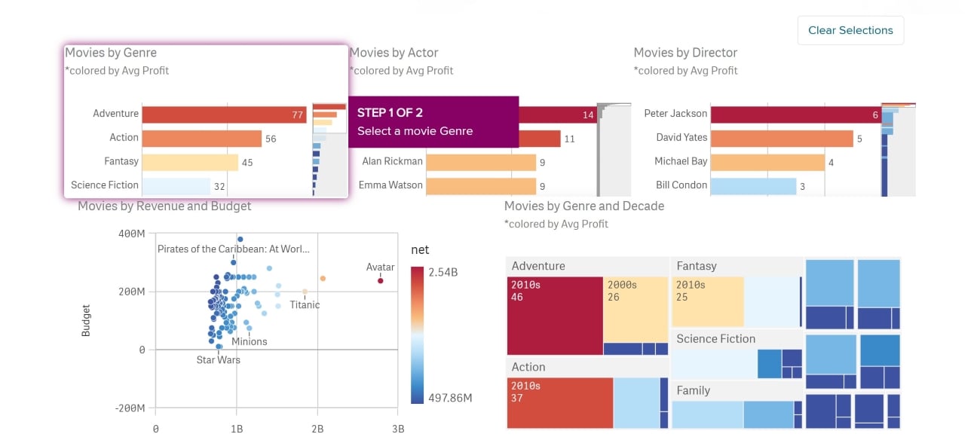This screenshot has height=437, width=980.
Task: Select the Action genre bar with 56 movies
Action: pos(201,139)
